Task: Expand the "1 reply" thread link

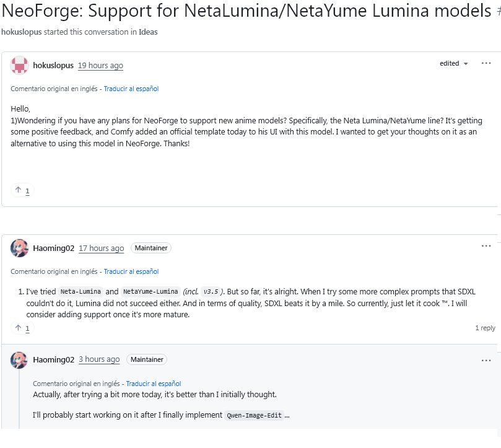Action: (485, 328)
